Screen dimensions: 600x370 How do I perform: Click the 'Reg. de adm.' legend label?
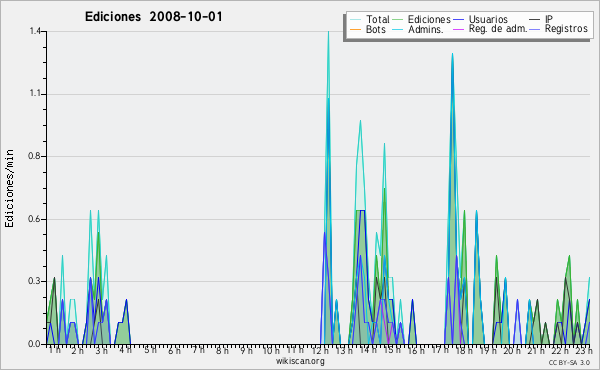click(498, 29)
